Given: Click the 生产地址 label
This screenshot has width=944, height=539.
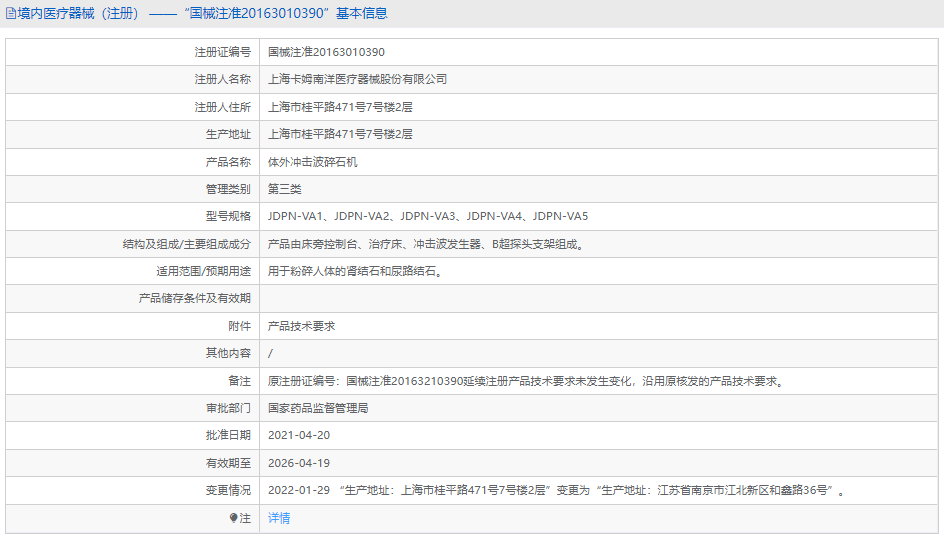Looking at the screenshot, I should 228,134.
